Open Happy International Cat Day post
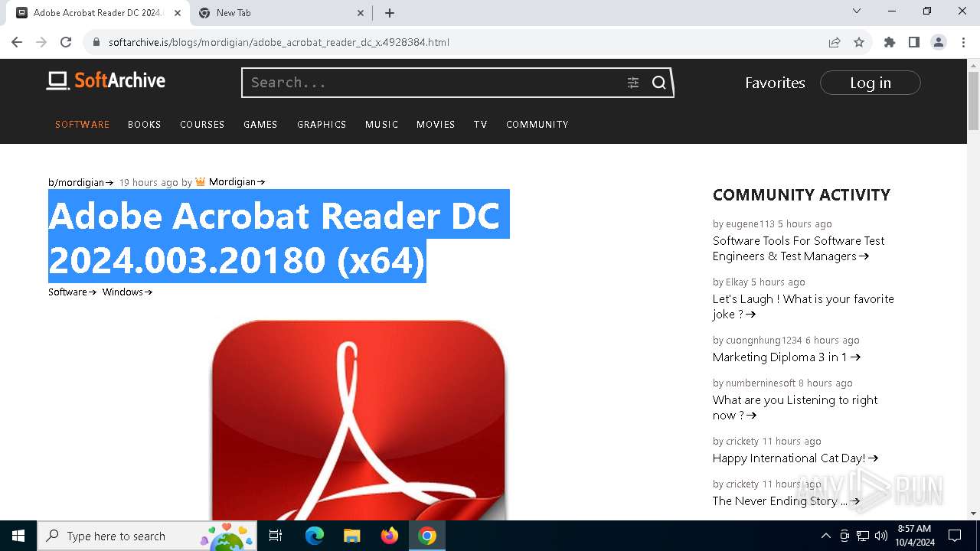This screenshot has height=551, width=980. tap(795, 458)
